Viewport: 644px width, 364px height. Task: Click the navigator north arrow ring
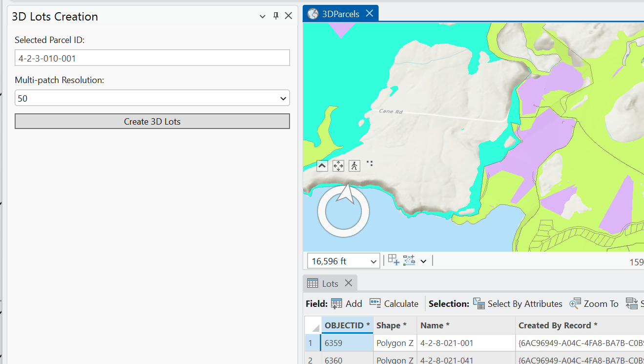pyautogui.click(x=343, y=211)
